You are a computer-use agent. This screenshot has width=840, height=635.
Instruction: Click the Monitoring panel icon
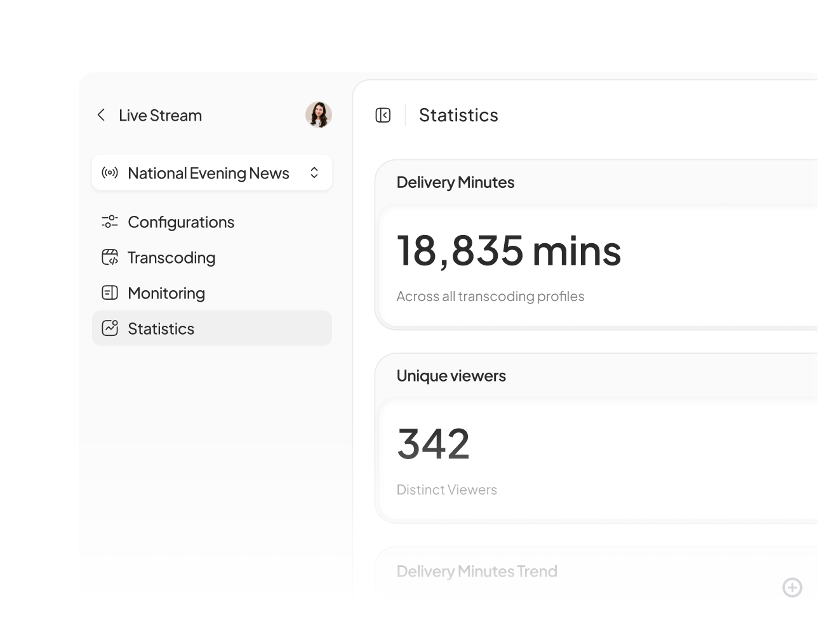(x=110, y=293)
